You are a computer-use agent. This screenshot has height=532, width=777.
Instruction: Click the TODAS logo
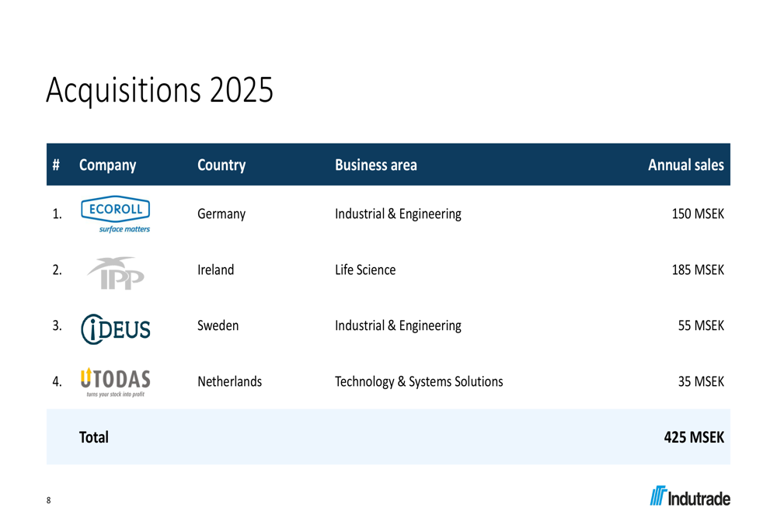tap(116, 382)
